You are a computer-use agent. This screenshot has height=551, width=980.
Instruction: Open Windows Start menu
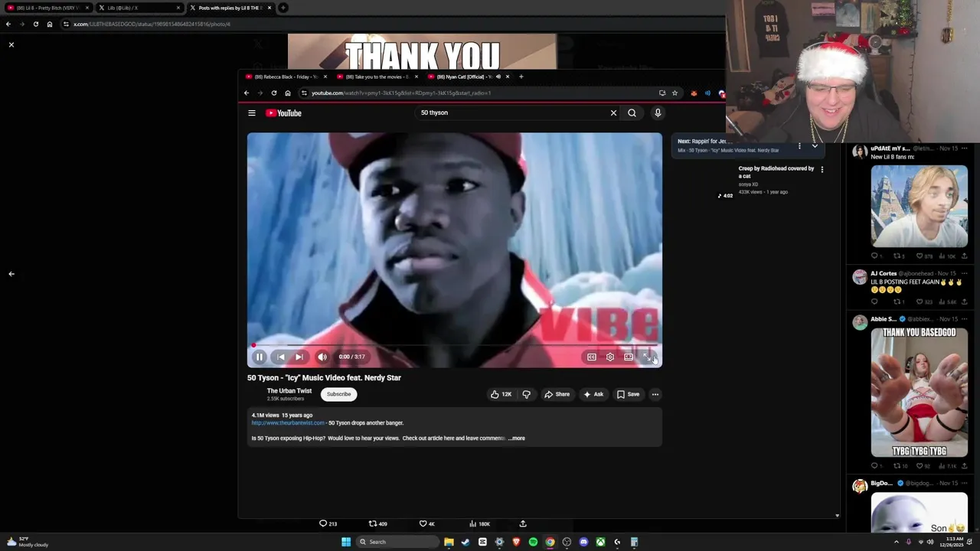pyautogui.click(x=346, y=542)
